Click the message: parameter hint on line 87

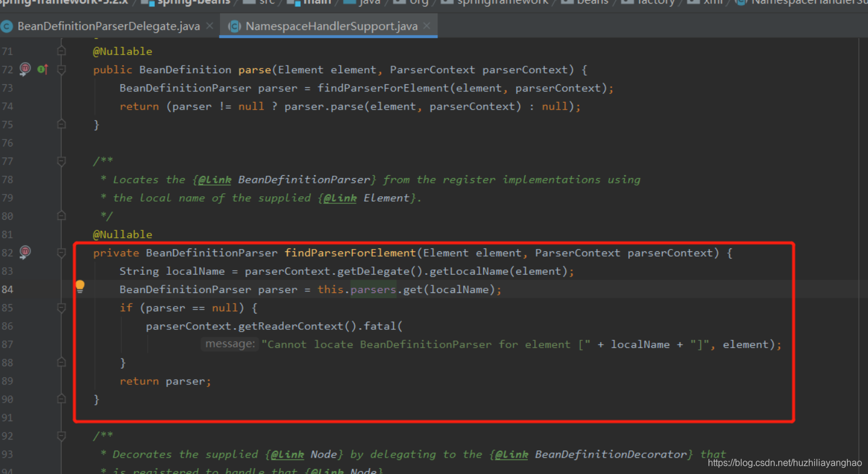[x=230, y=344]
